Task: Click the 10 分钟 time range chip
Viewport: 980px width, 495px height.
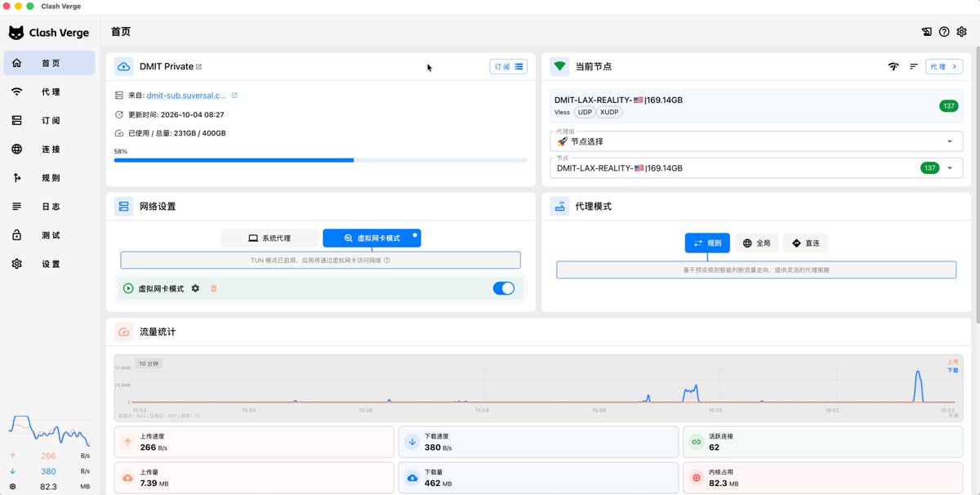Action: (x=149, y=363)
